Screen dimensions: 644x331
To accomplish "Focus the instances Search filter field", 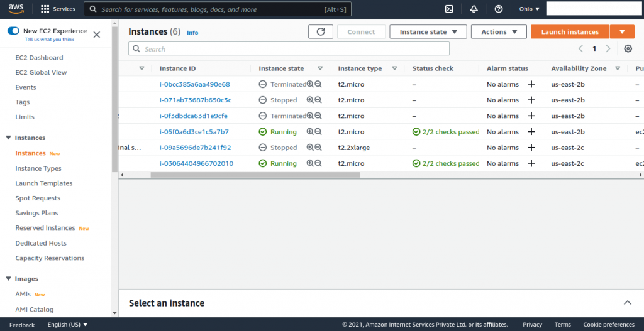I will [289, 49].
